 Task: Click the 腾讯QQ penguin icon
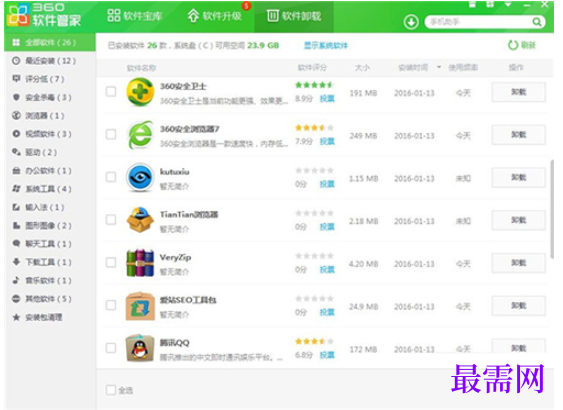coord(140,348)
